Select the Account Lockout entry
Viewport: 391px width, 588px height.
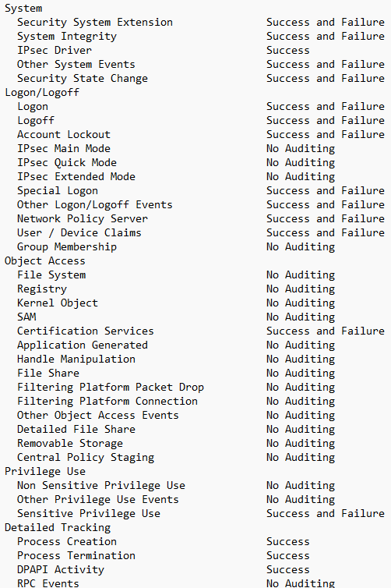tap(64, 135)
